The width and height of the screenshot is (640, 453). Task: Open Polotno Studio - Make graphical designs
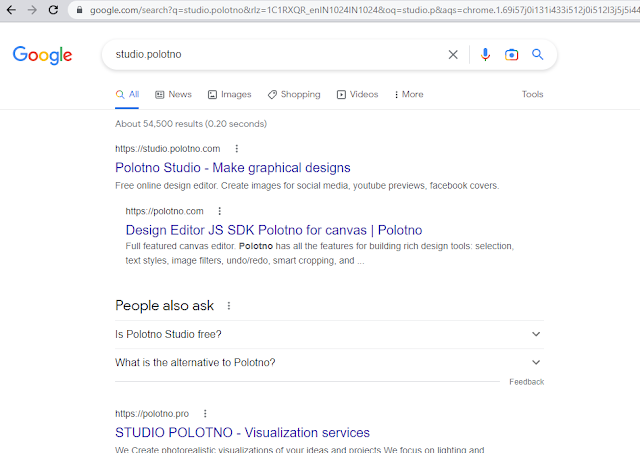(233, 168)
